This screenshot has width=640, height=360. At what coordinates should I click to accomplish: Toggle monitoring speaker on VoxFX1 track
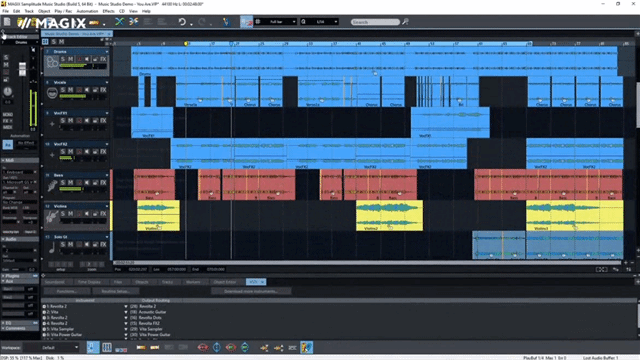tap(87, 120)
